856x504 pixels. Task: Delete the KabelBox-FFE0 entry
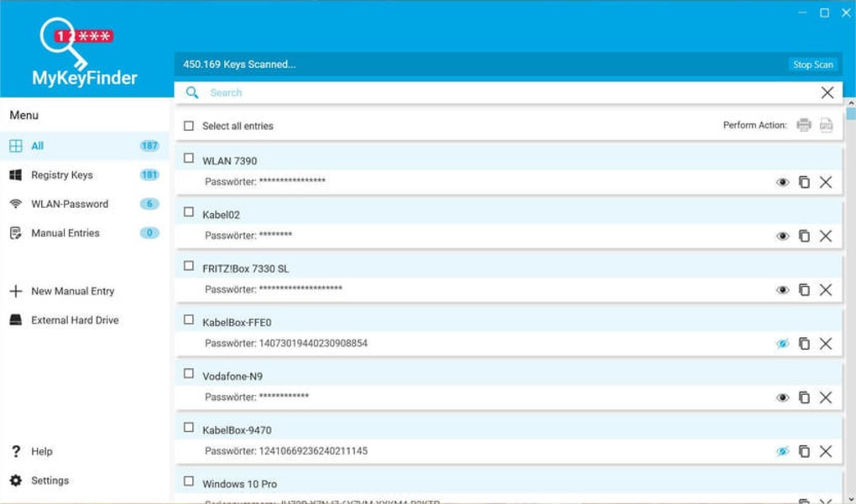coord(826,344)
